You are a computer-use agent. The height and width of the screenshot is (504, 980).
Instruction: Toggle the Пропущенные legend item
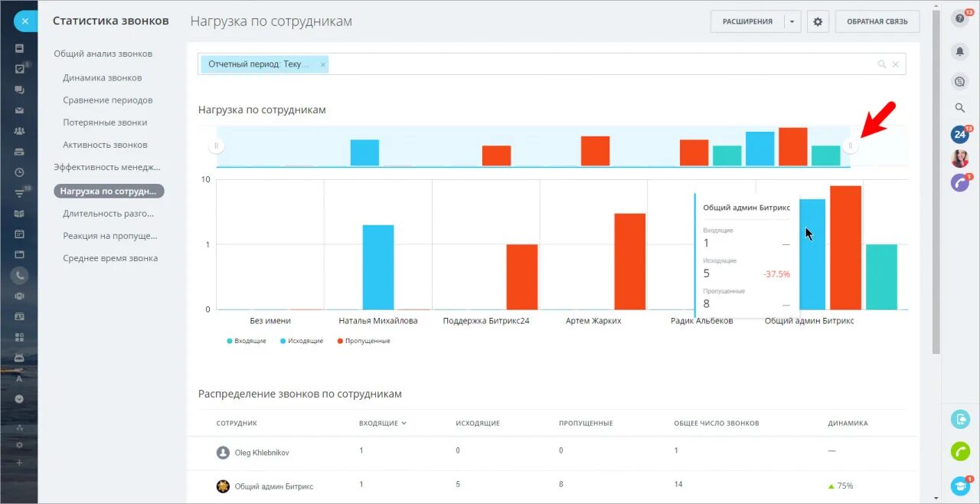click(363, 341)
